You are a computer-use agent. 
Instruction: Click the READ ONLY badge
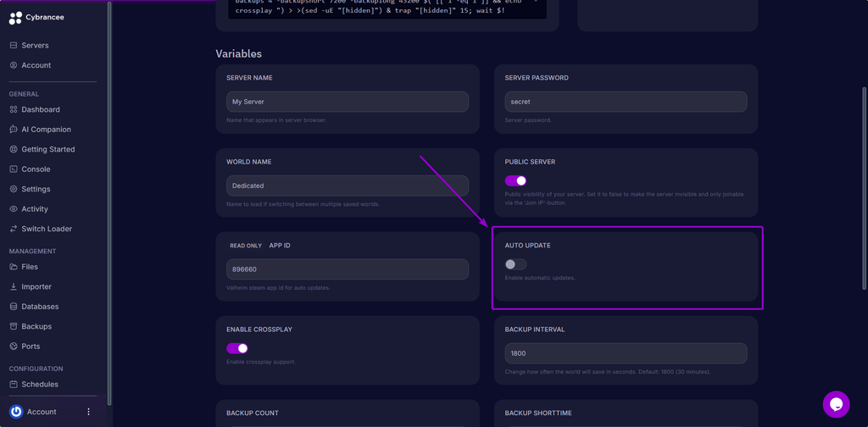[x=246, y=246]
